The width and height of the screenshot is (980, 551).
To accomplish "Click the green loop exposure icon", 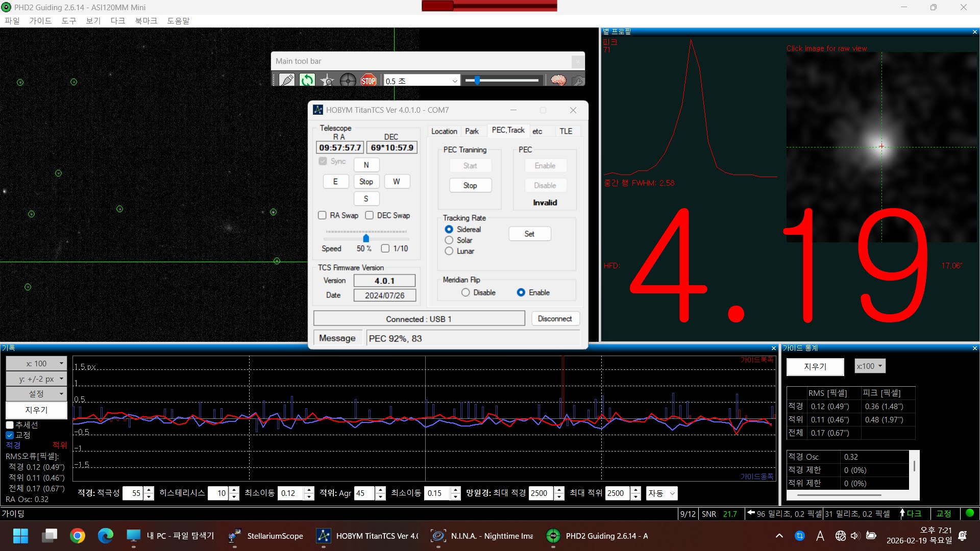I will pos(307,80).
